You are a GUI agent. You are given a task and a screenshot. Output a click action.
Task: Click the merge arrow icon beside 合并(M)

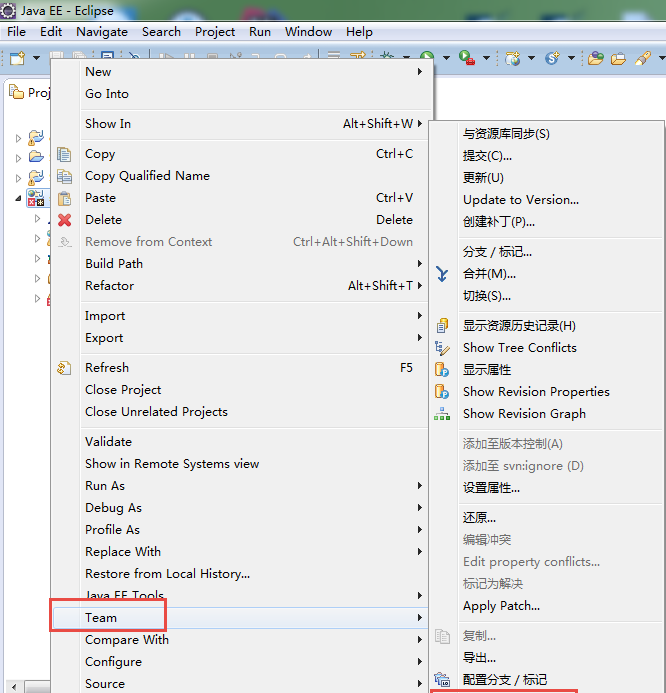[x=442, y=274]
